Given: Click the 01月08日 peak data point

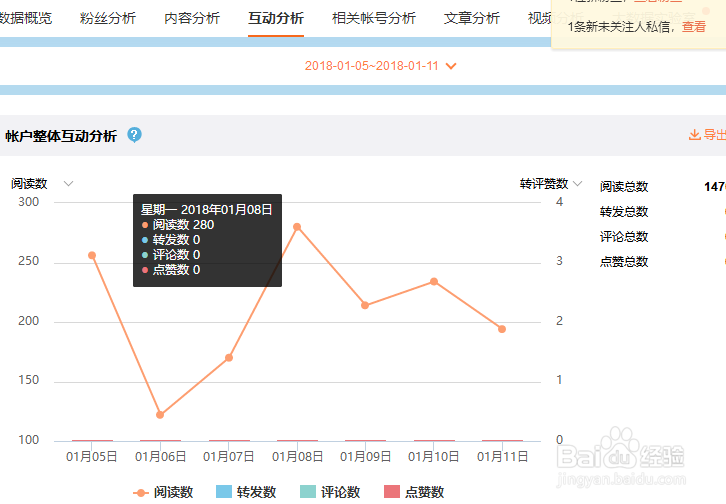Looking at the screenshot, I should [x=297, y=227].
